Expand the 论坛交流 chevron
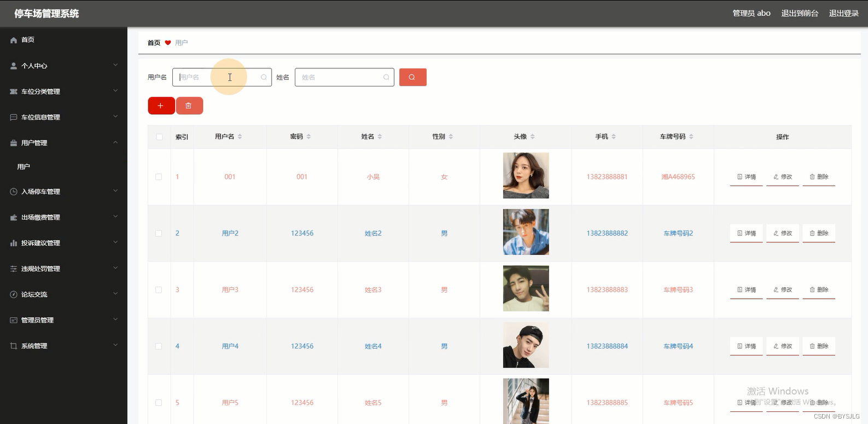868x424 pixels. (x=115, y=294)
